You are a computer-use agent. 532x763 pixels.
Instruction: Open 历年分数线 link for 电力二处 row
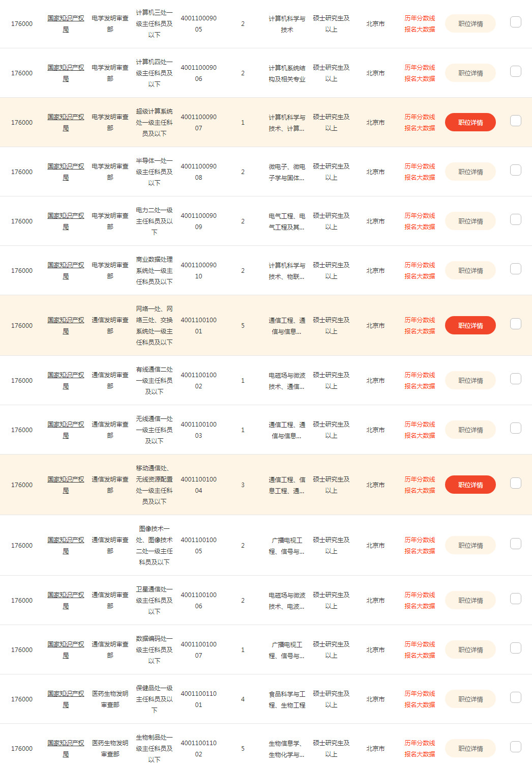[420, 215]
